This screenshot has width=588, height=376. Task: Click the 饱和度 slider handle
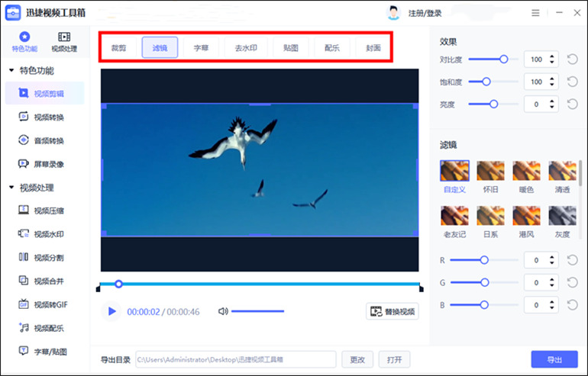[x=486, y=82]
